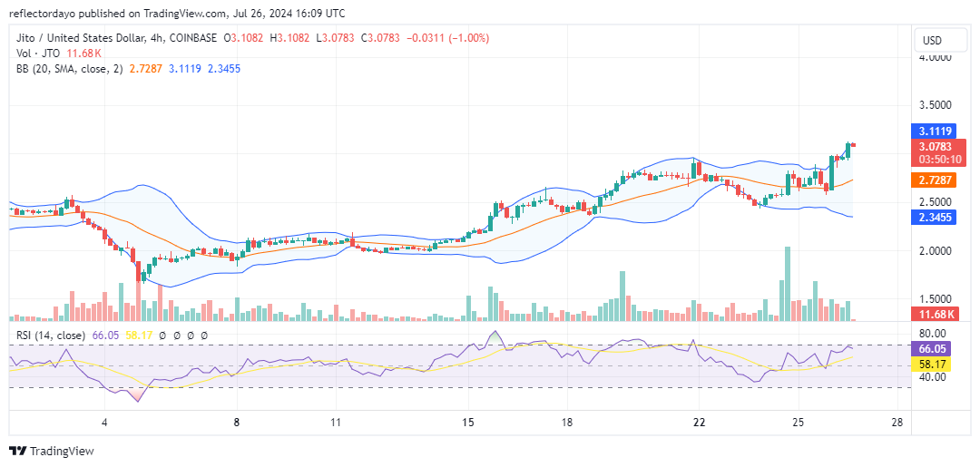Screen dimensions: 980x467
Task: Click date 11 on the time axis
Action: pyautogui.click(x=336, y=423)
